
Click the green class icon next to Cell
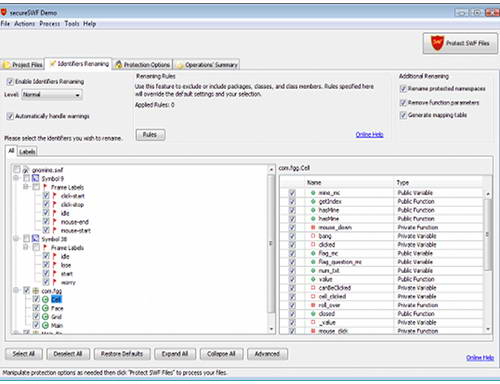point(45,299)
